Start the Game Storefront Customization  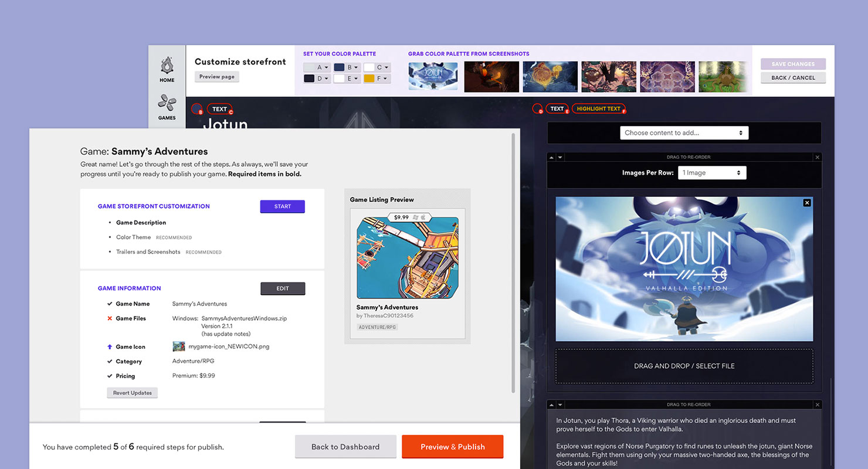click(x=282, y=206)
